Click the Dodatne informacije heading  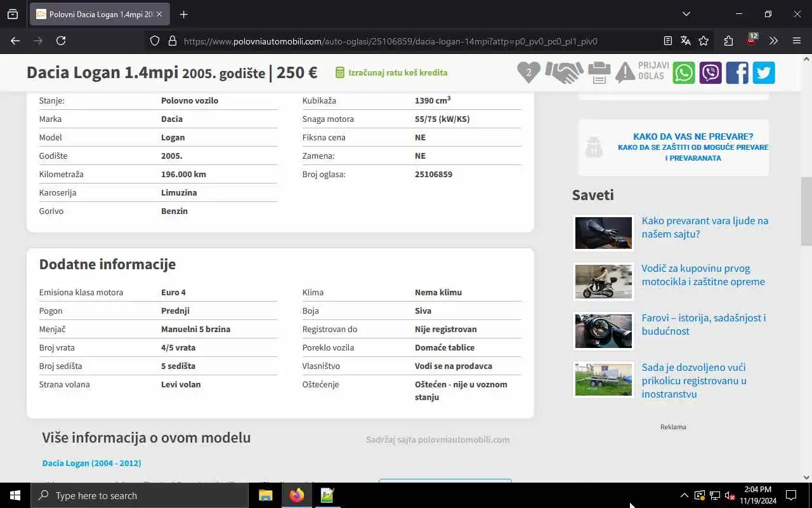pos(107,264)
